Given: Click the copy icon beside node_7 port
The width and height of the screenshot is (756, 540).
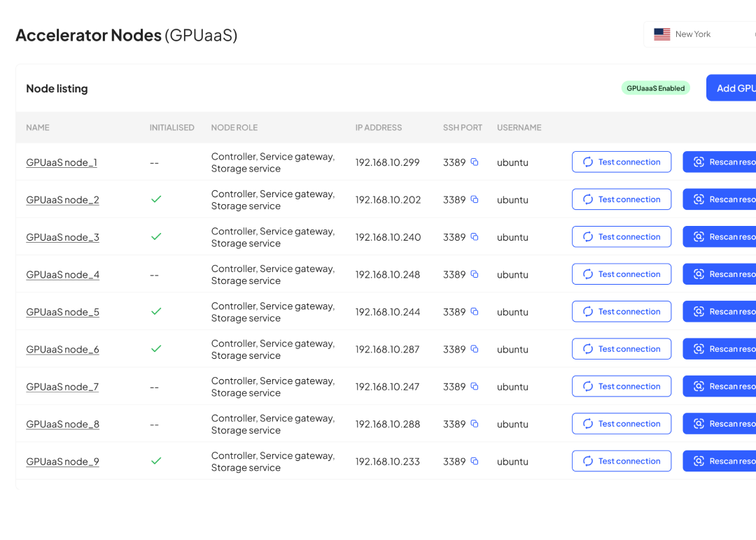Looking at the screenshot, I should coord(474,386).
